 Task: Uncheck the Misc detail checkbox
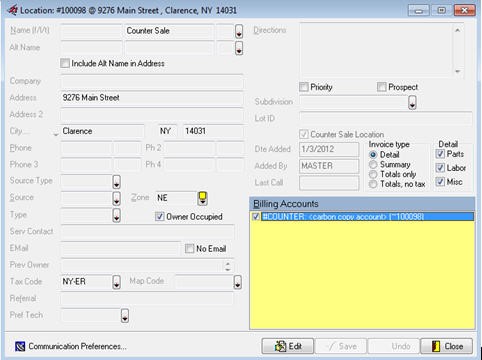[x=440, y=182]
